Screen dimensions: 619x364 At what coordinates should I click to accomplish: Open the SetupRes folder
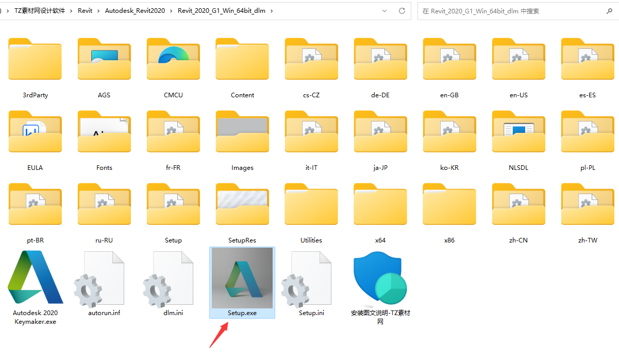(242, 204)
